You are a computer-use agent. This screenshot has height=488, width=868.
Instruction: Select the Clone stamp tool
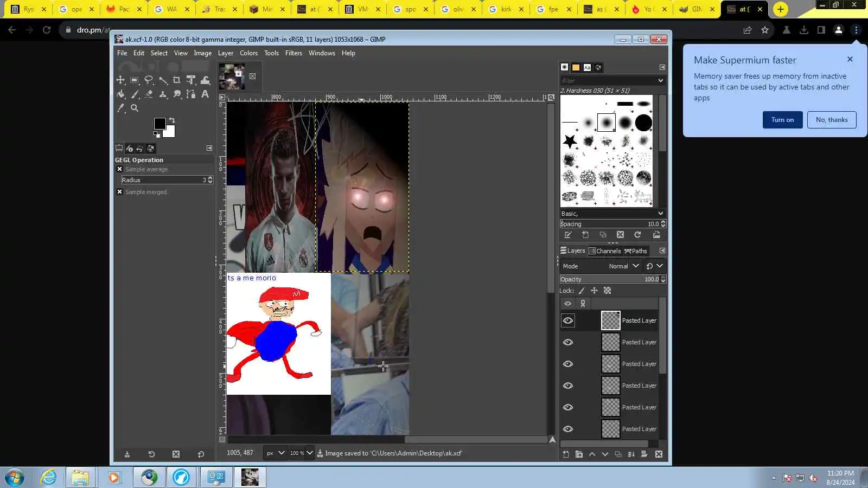[163, 94]
